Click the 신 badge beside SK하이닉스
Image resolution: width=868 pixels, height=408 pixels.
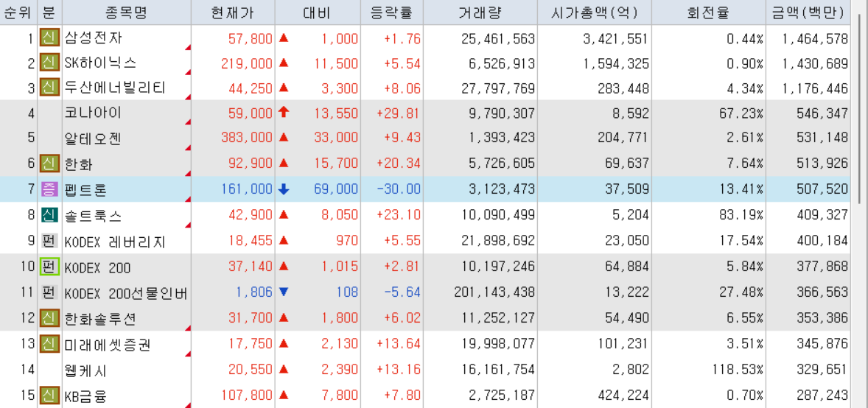point(50,63)
